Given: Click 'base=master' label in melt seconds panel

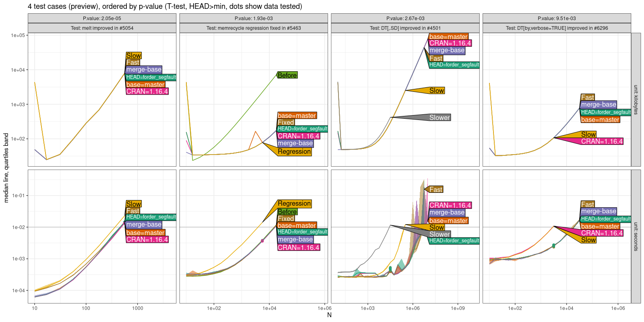Looking at the screenshot, I should point(145,233).
